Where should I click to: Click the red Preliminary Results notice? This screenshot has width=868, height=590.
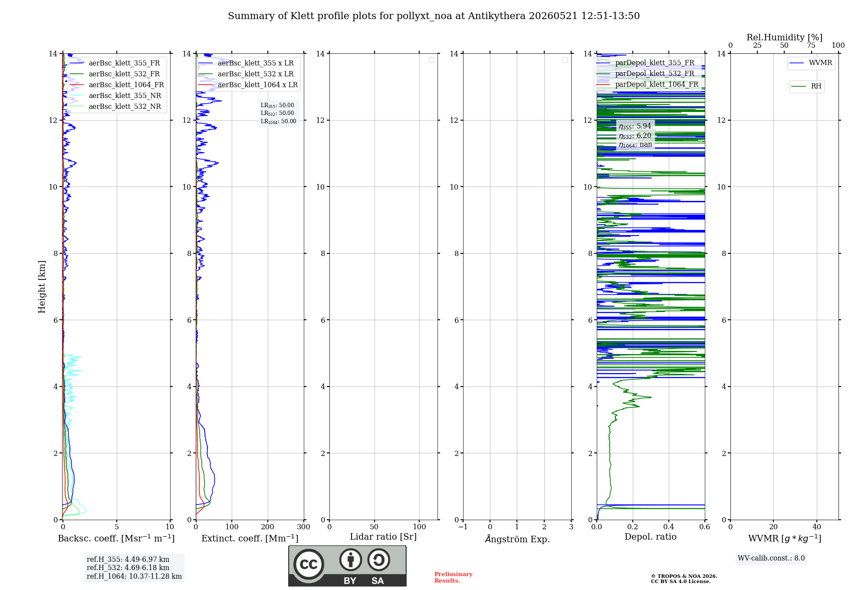click(454, 577)
